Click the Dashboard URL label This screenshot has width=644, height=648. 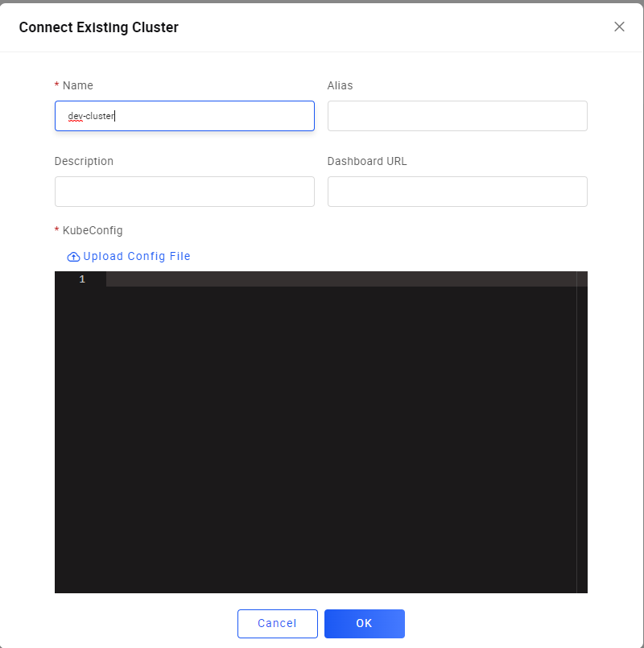[x=366, y=161]
